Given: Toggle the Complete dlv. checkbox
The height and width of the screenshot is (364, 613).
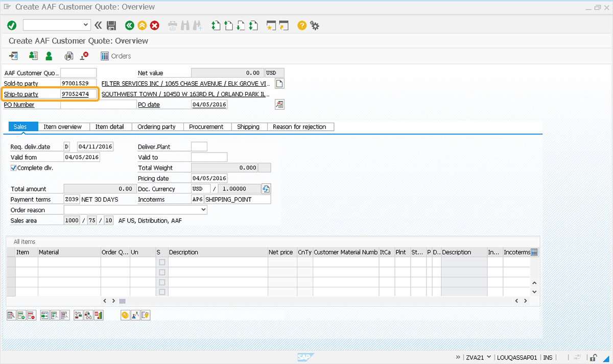Looking at the screenshot, I should pos(13,167).
